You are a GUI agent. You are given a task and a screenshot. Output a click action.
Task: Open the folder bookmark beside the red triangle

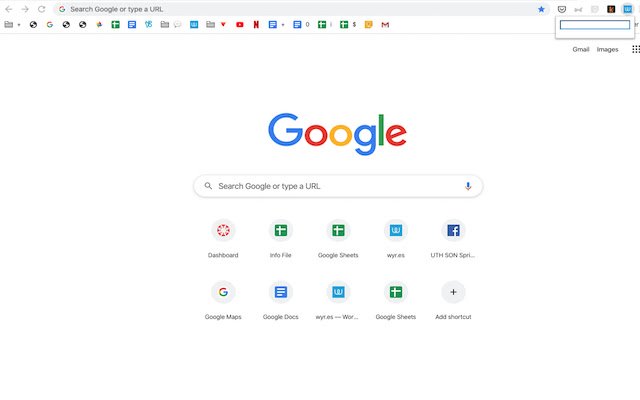(210, 24)
